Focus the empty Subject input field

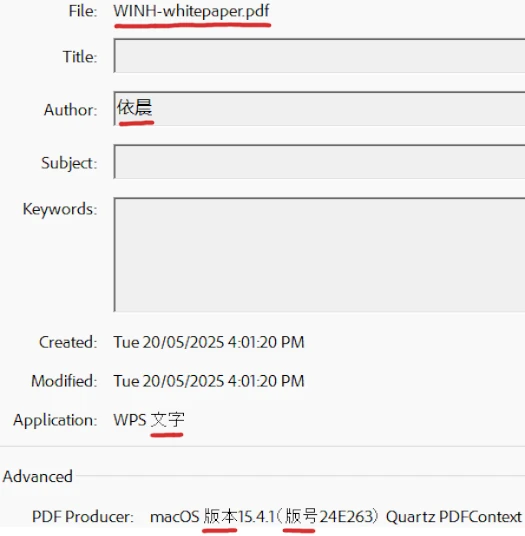pyautogui.click(x=319, y=162)
